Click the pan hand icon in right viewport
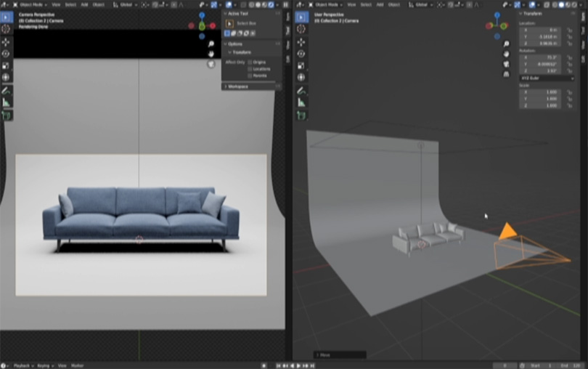Screen dimensions: 588x369 pos(505,54)
